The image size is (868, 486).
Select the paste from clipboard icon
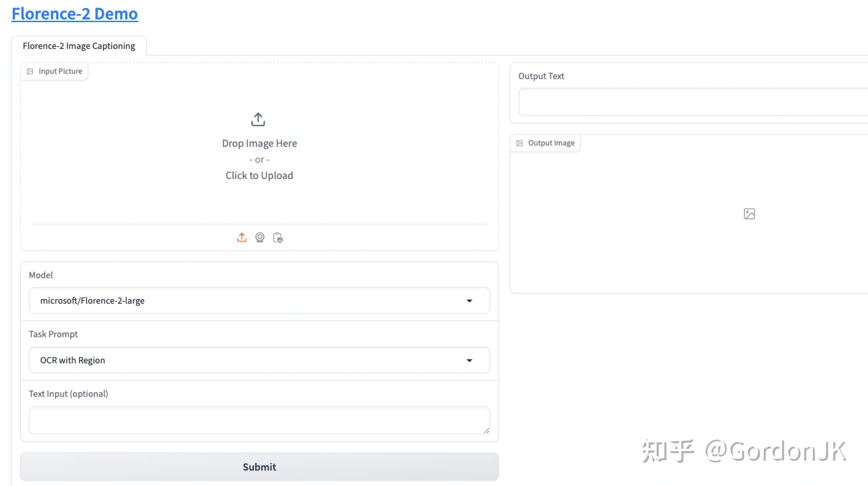pos(278,238)
